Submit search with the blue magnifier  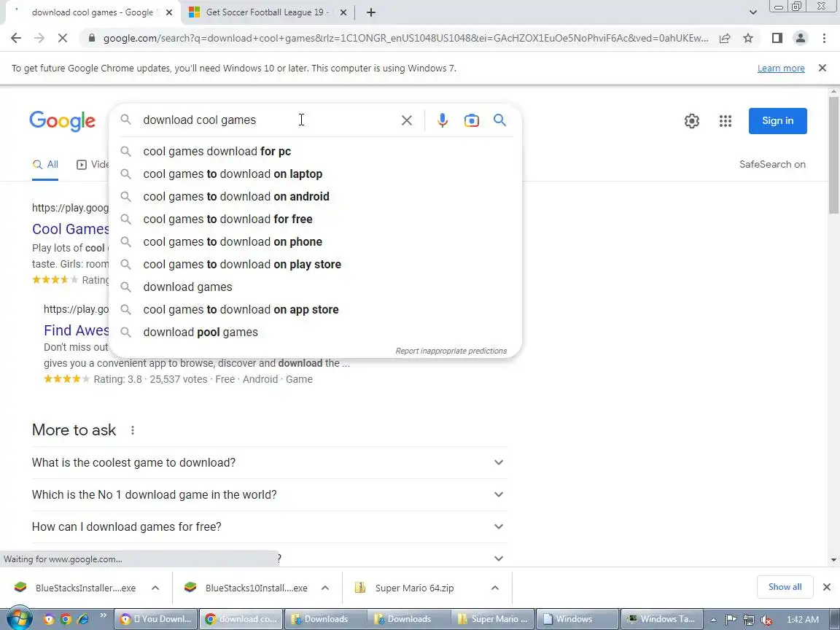tap(499, 120)
